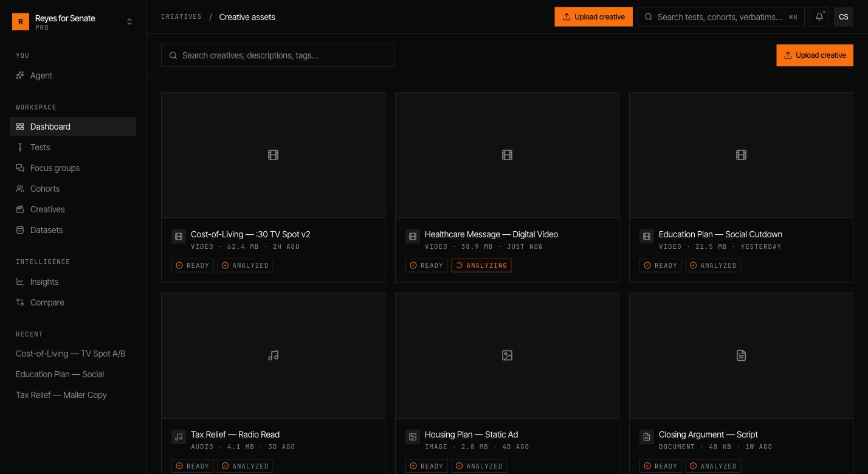Click the title 'Closing Argument — Script'
The height and width of the screenshot is (474, 868).
tap(708, 434)
